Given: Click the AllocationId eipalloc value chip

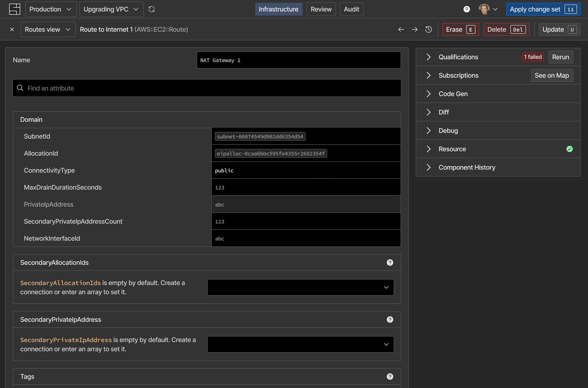Looking at the screenshot, I should point(271,153).
